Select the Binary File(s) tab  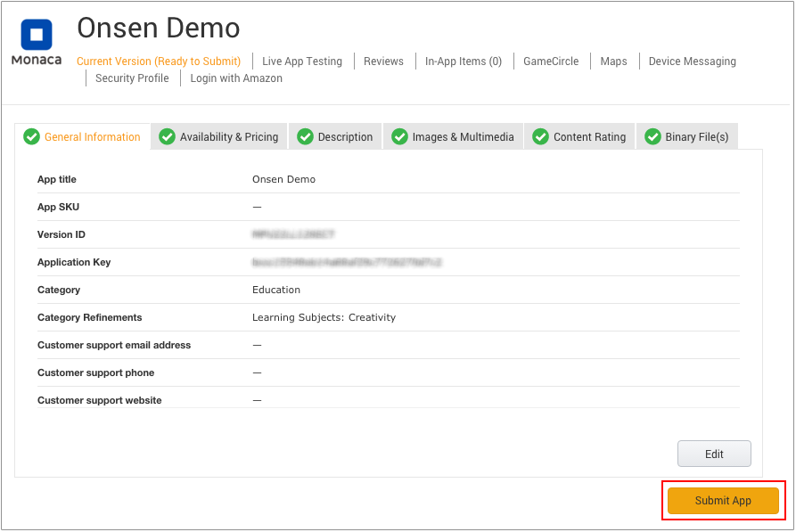point(687,136)
